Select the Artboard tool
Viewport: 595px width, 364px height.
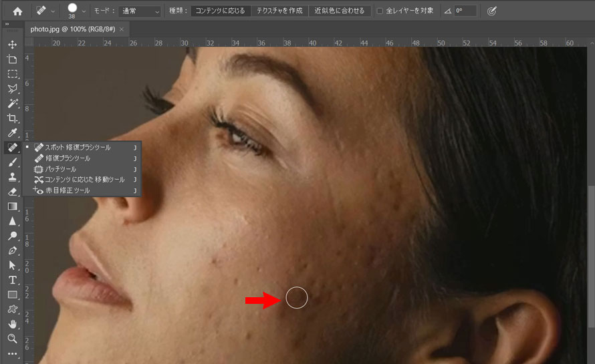click(x=12, y=59)
